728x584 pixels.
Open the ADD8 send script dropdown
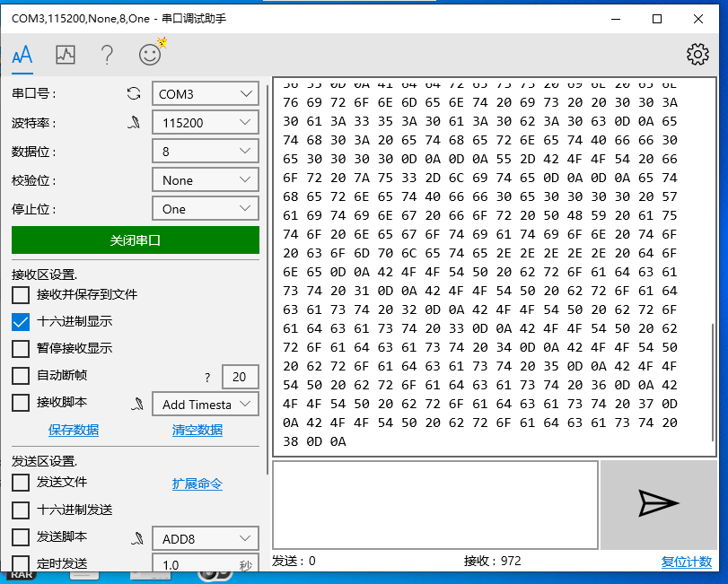click(x=206, y=539)
